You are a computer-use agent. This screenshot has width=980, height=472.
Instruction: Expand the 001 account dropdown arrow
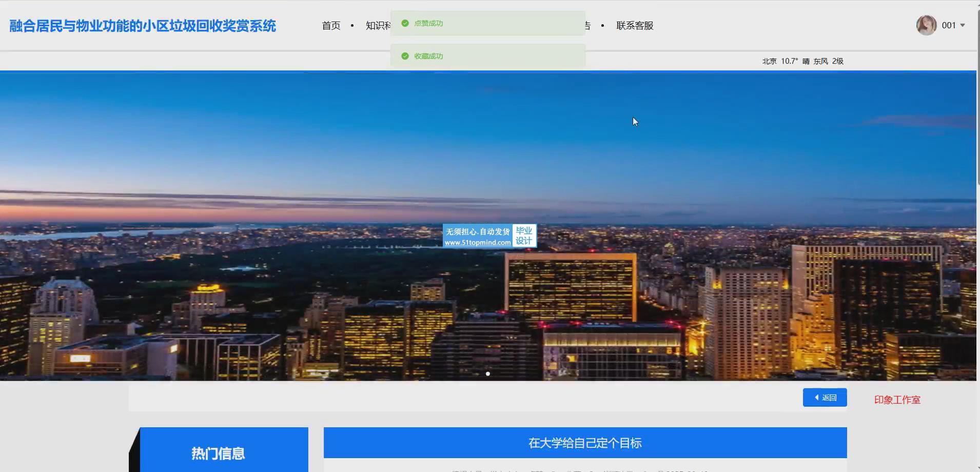click(x=963, y=25)
